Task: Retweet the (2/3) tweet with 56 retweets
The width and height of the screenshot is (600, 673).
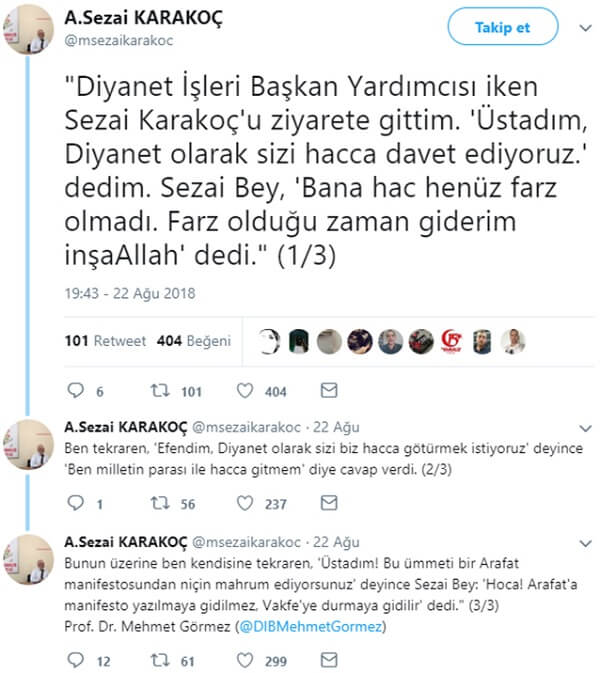Action: click(160, 503)
